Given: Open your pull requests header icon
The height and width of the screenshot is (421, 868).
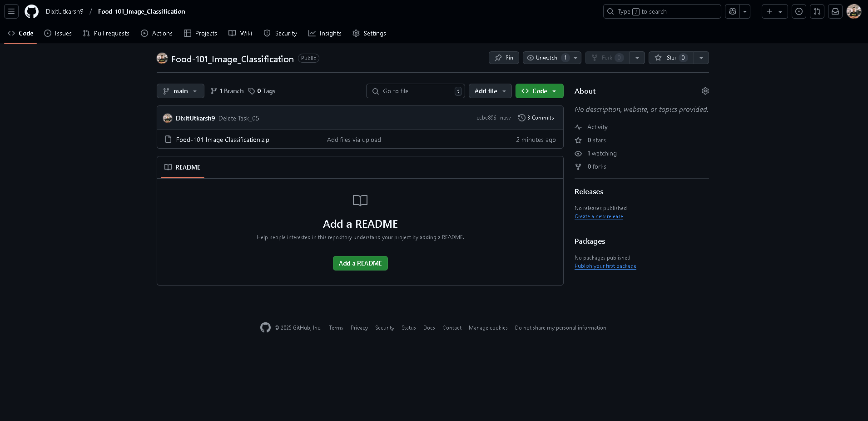Looking at the screenshot, I should [x=817, y=11].
